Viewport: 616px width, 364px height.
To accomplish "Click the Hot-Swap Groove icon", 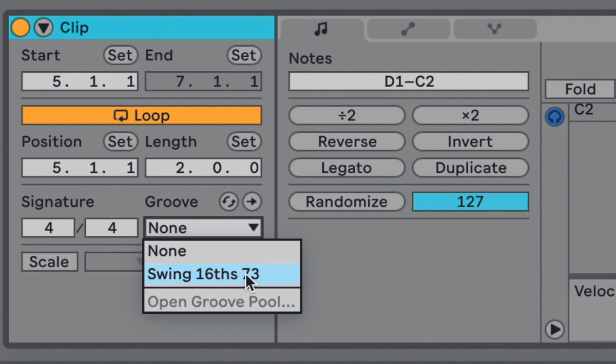I will [228, 202].
